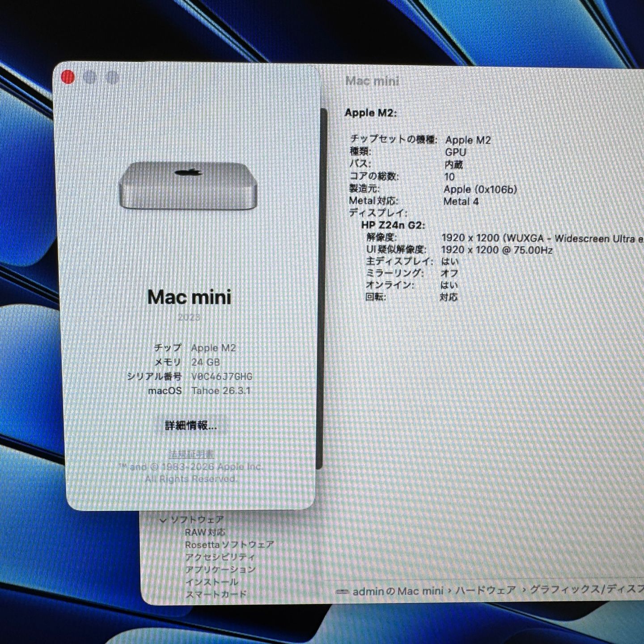Click the minimize button of About window
644x644 pixels.
[90, 77]
